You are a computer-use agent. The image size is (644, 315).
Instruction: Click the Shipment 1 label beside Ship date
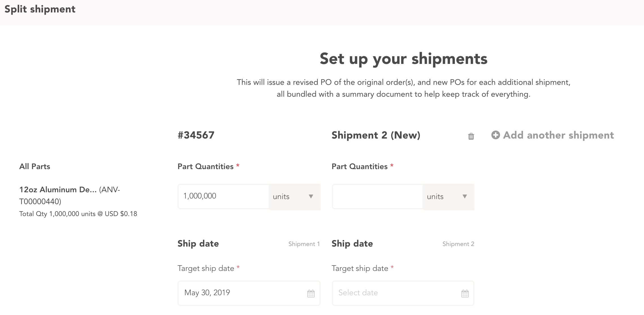304,244
